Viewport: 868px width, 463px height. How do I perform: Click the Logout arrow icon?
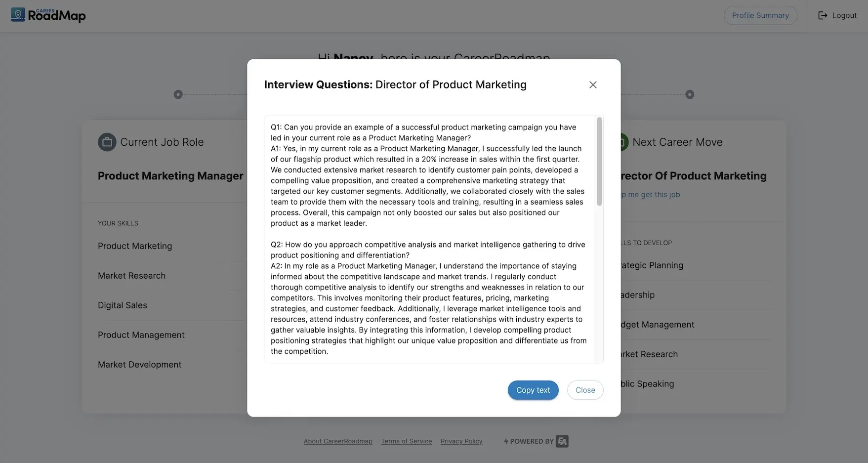pos(823,15)
